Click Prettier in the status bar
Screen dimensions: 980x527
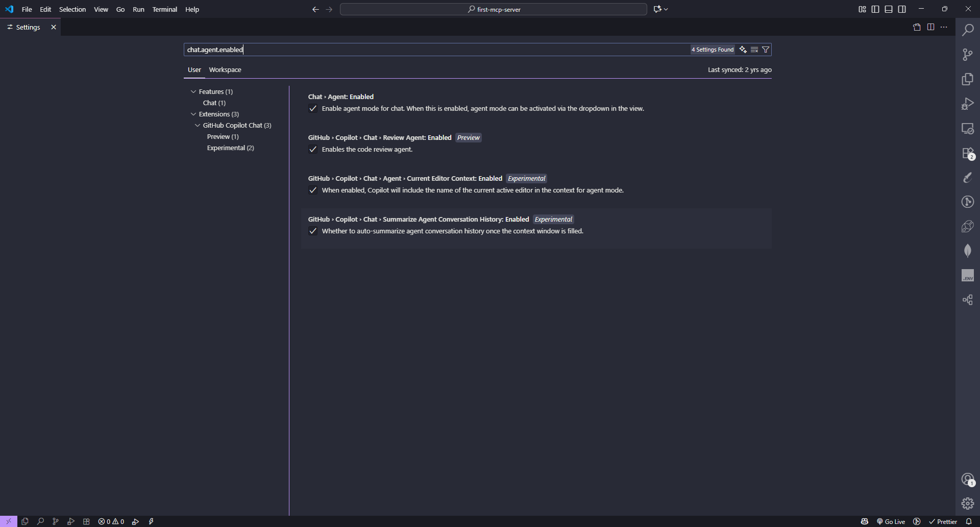[x=943, y=521]
